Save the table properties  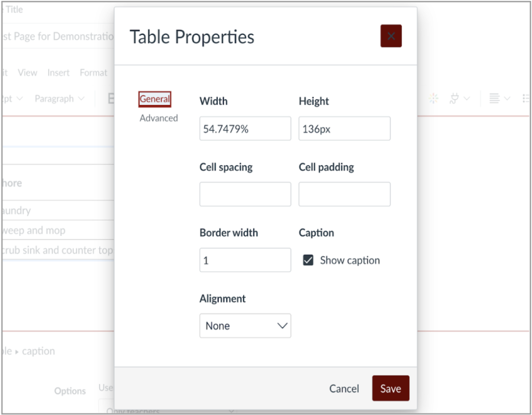click(x=390, y=388)
